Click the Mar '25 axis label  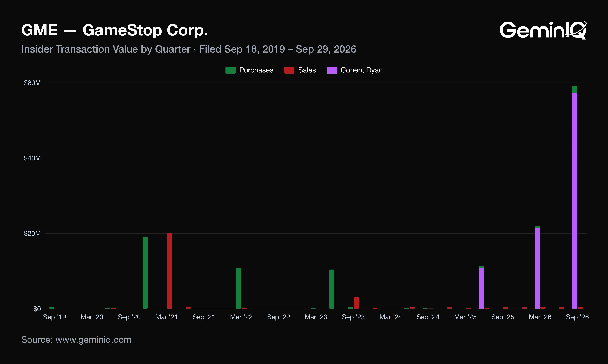pos(465,317)
